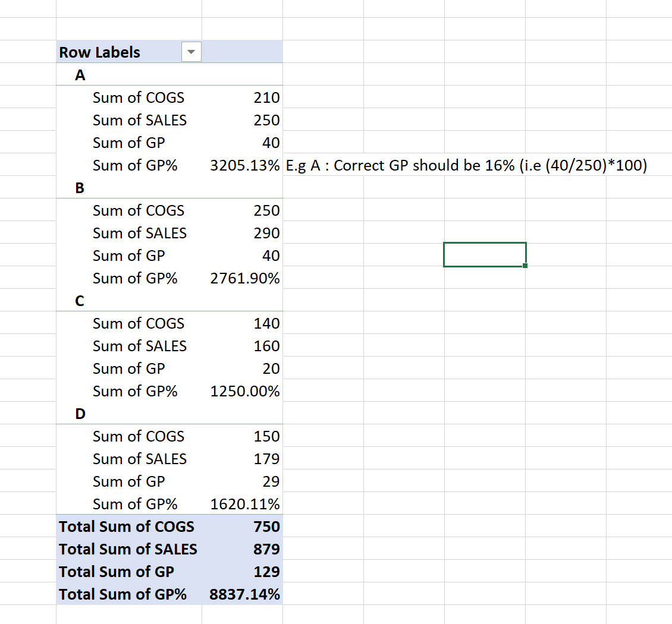Select the 1620.11% GP% value for D
Image resolution: width=672 pixels, height=624 pixels.
click(x=244, y=503)
